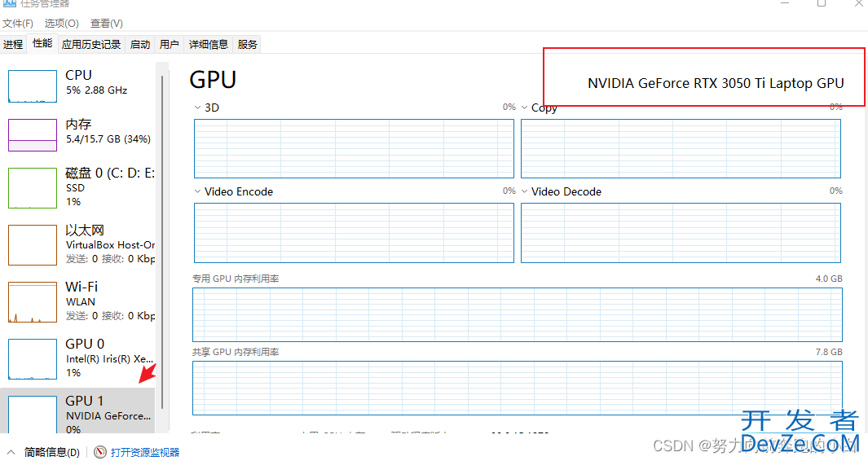
Task: Switch to the 详细信息 tab
Action: 208,44
